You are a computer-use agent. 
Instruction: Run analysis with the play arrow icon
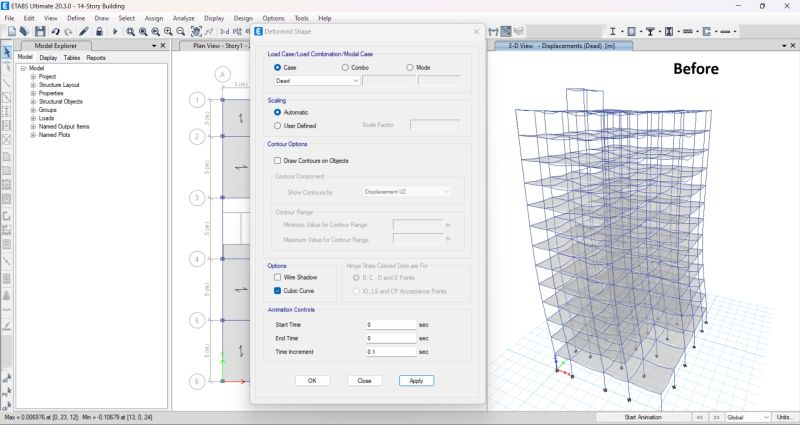pos(115,32)
